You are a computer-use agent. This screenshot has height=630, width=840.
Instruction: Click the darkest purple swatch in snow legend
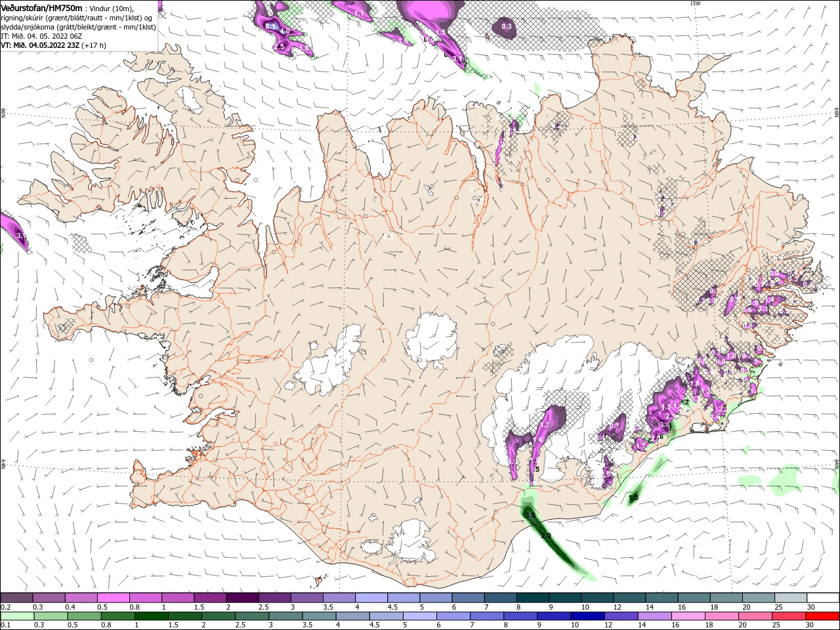coord(241,598)
